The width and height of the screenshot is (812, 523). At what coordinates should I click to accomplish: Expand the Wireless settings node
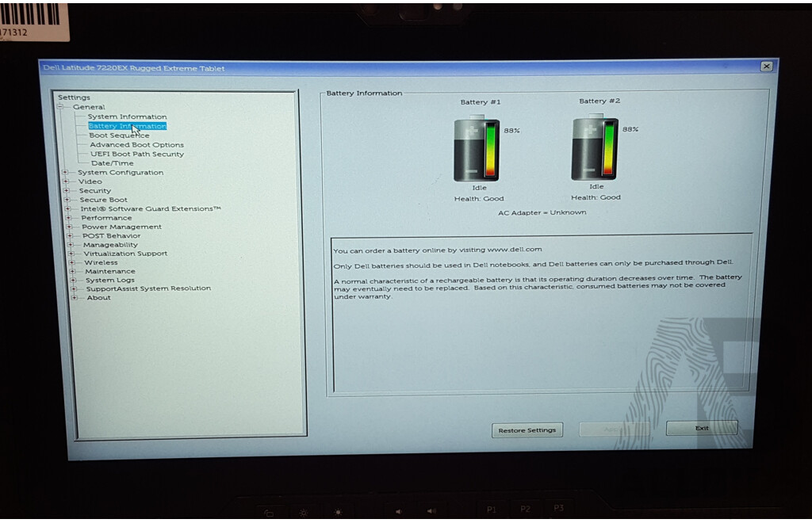pyautogui.click(x=72, y=262)
